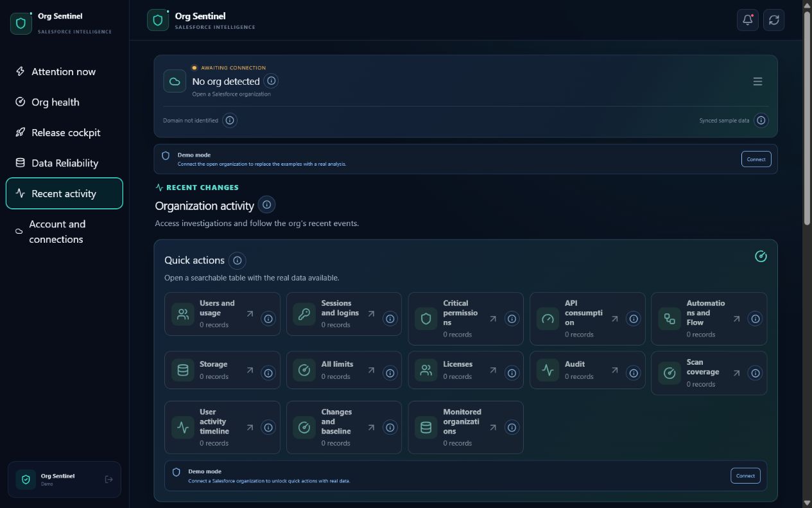Image resolution: width=812 pixels, height=508 pixels.
Task: Show info for User activity timeline card
Action: coord(268,427)
